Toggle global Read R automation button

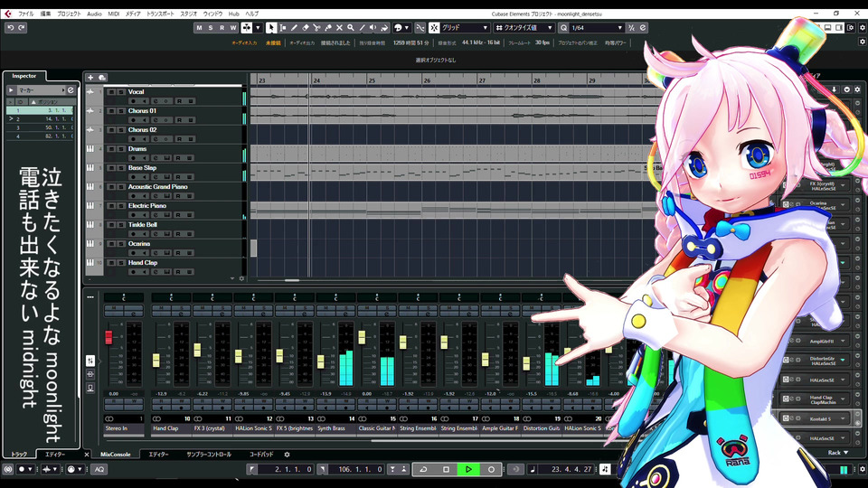(x=222, y=28)
